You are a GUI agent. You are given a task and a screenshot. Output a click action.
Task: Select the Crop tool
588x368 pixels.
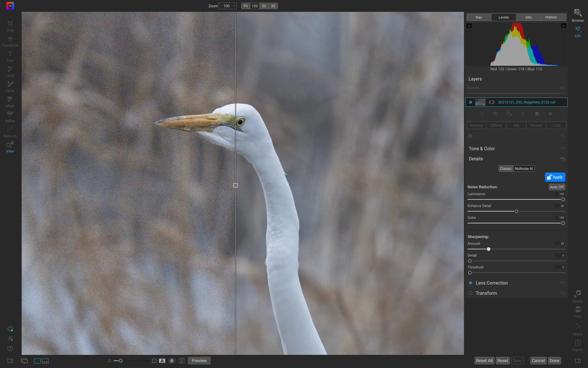10,26
